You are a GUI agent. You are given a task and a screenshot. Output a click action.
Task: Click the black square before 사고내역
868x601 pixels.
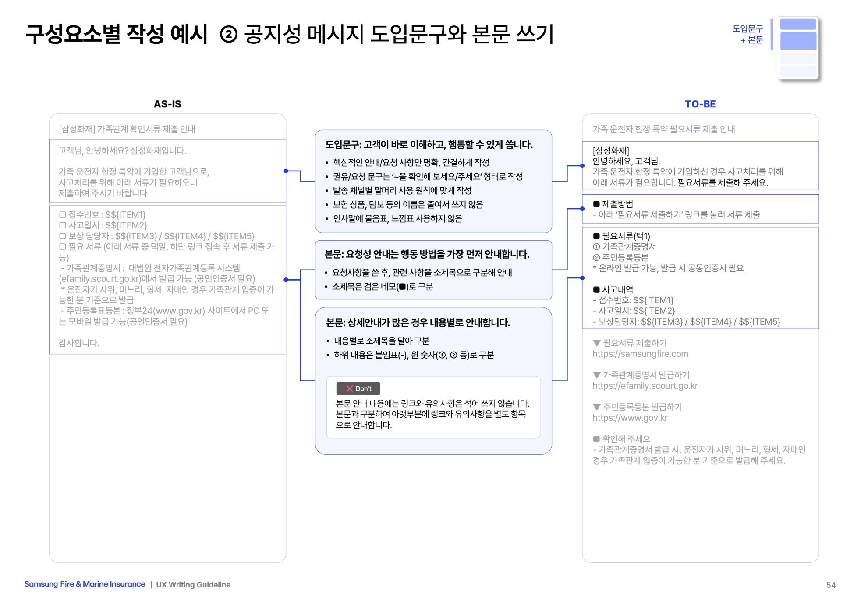point(596,289)
